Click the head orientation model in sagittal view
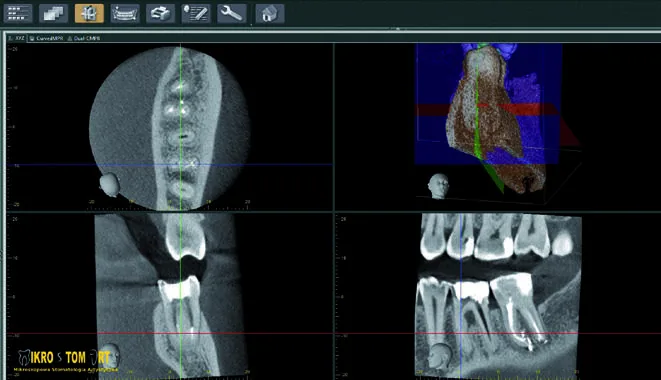This screenshot has width=661, height=380. pos(440,356)
